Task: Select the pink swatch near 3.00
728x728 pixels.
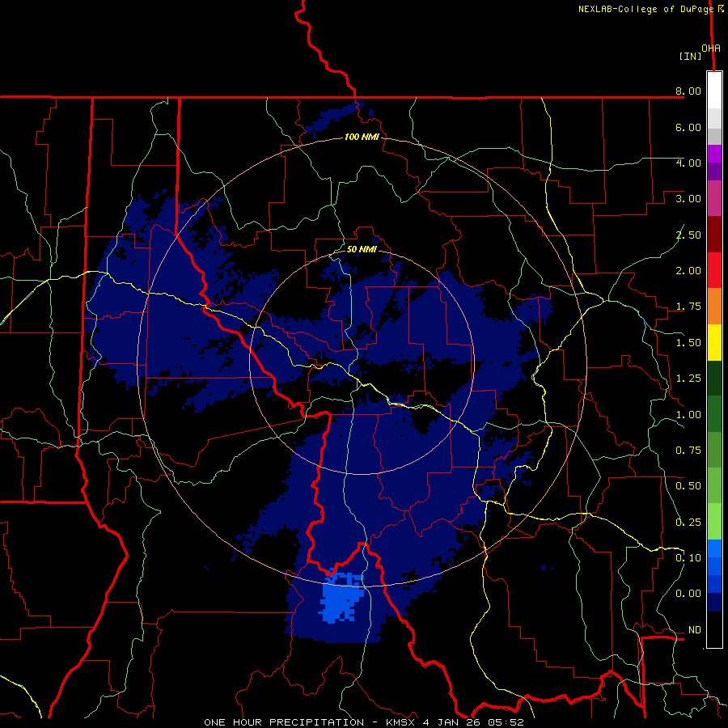Action: pyautogui.click(x=714, y=199)
